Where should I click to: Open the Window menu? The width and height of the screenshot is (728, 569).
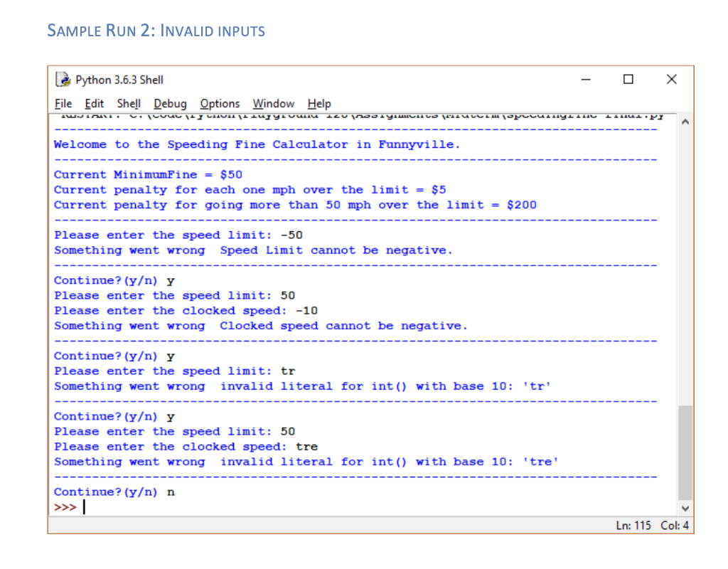click(x=273, y=104)
